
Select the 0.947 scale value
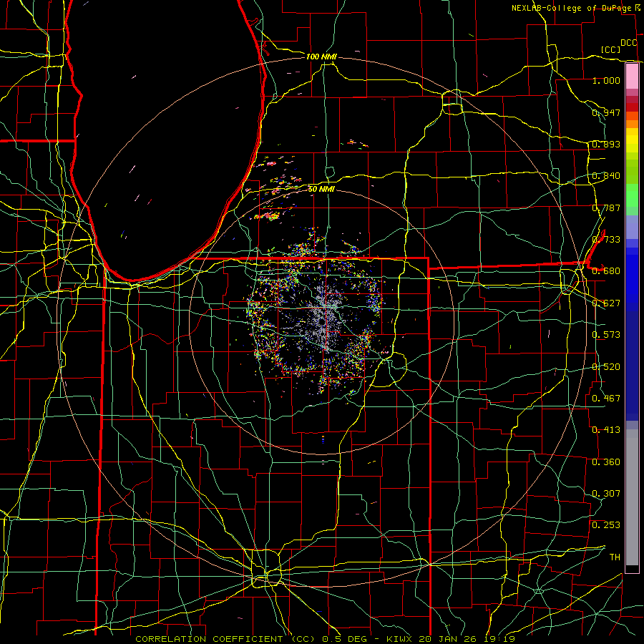[x=606, y=112]
